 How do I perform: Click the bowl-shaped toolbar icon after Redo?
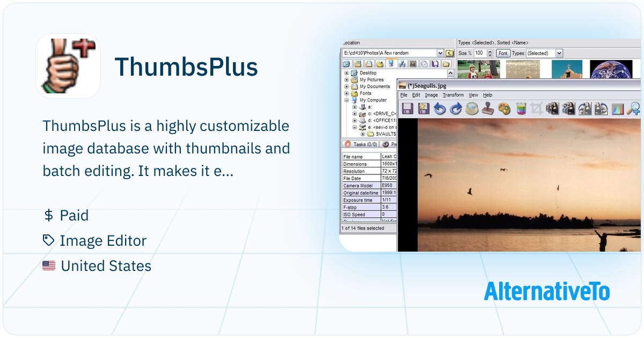coord(472,108)
